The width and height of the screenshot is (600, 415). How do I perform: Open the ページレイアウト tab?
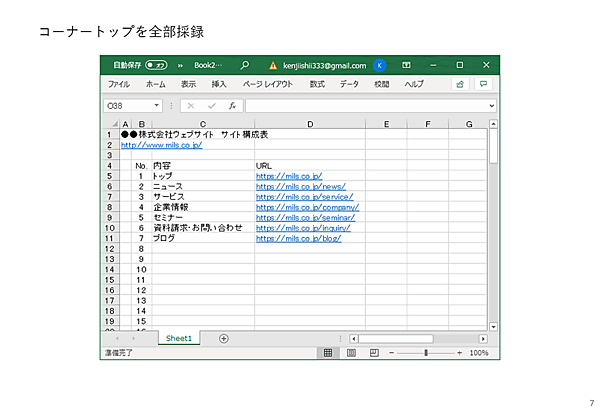267,84
